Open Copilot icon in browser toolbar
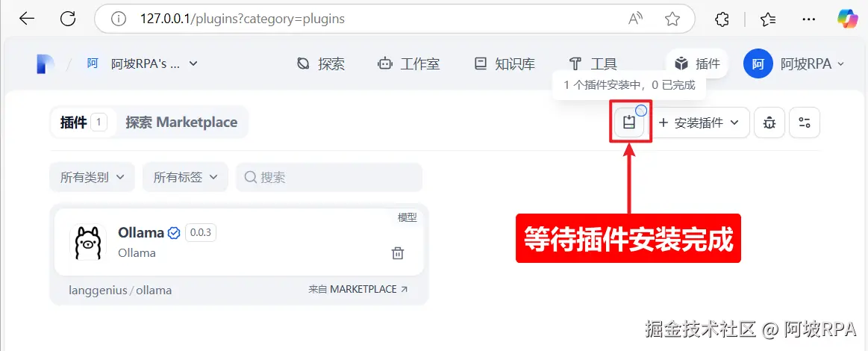This screenshot has width=868, height=351. coord(848,19)
